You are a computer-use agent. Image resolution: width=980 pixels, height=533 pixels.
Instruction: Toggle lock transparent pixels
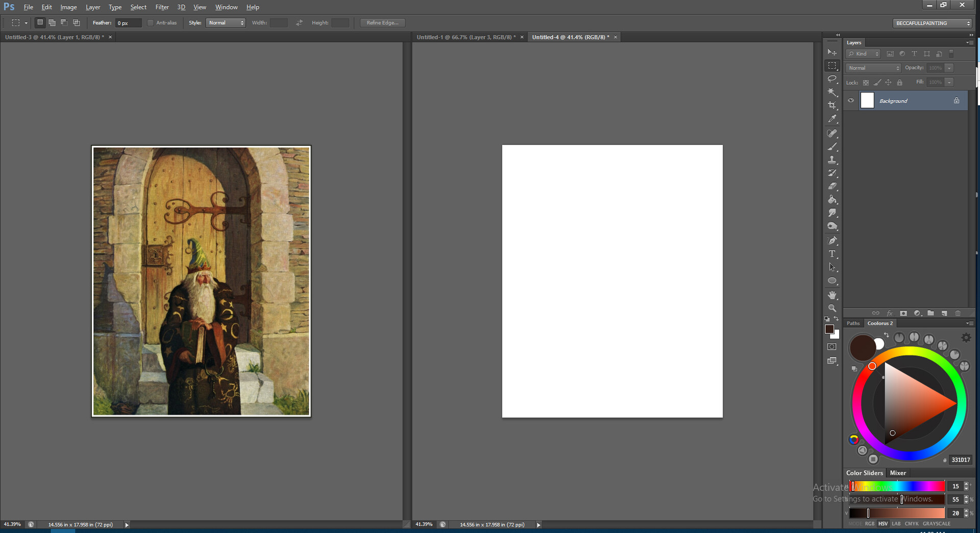866,82
